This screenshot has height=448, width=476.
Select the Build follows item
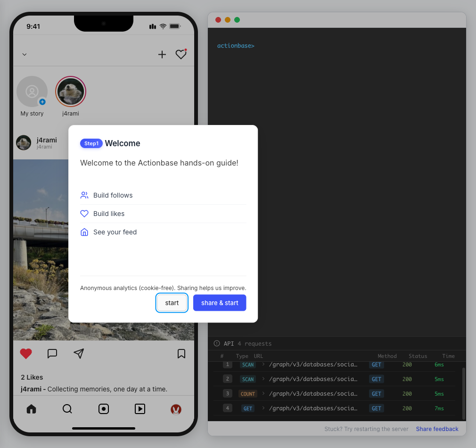pos(113,195)
